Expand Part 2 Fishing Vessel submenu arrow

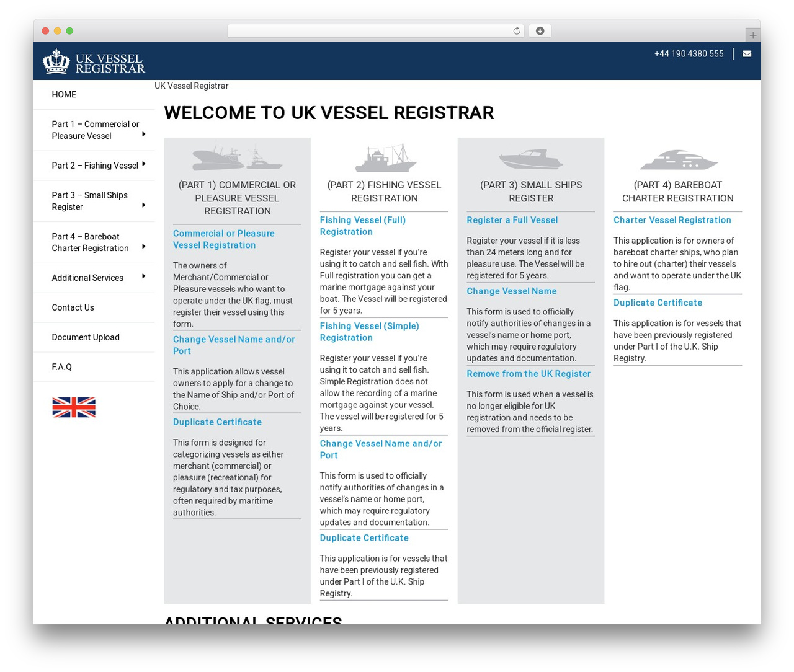coord(143,164)
